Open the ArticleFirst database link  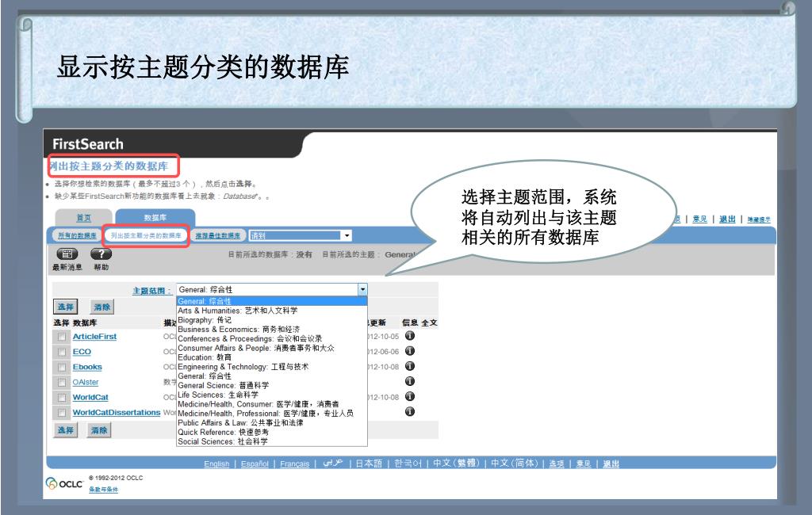point(95,337)
